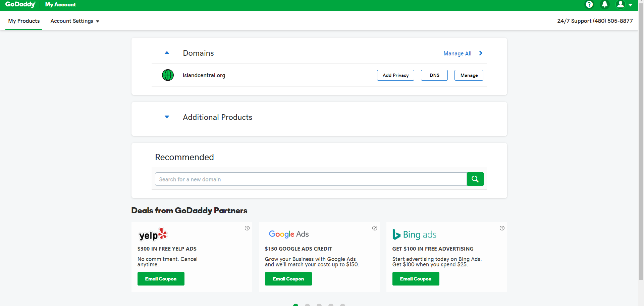The width and height of the screenshot is (644, 306).
Task: Click the help question mark icon
Action: (589, 5)
